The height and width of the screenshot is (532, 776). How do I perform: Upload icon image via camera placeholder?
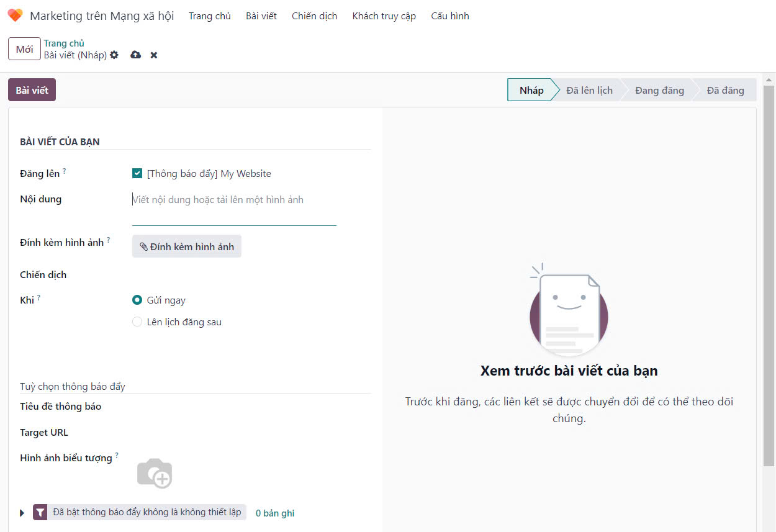click(155, 474)
